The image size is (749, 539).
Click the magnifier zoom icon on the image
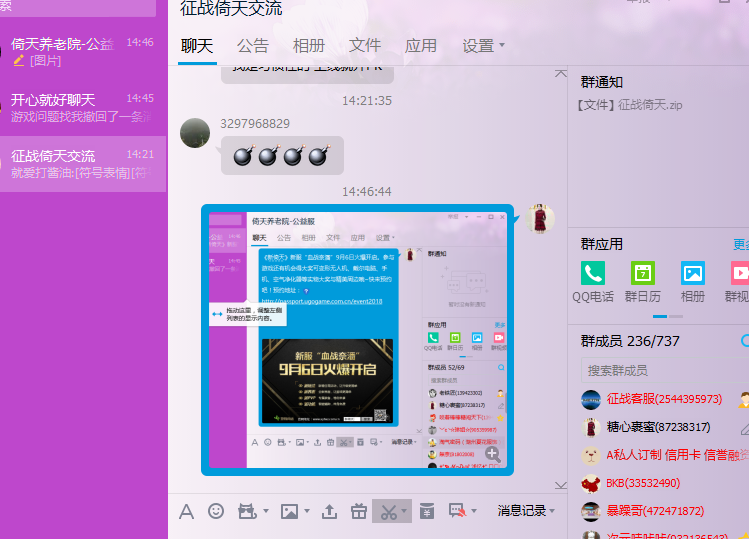pyautogui.click(x=492, y=454)
